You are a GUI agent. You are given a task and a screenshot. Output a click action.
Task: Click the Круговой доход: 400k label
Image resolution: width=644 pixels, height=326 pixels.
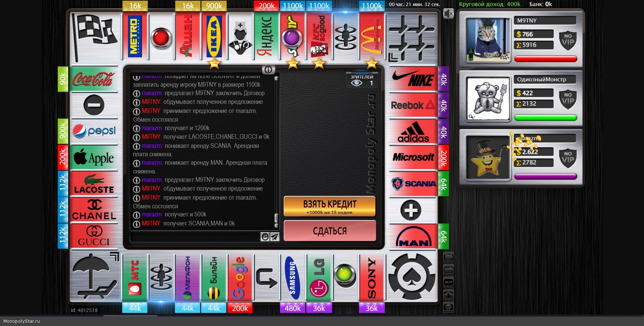(x=490, y=4)
